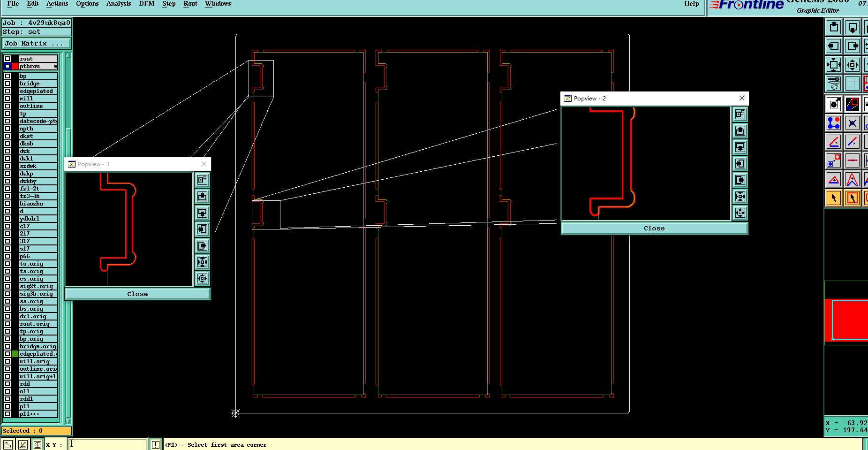Toggle the checkbox for outline layer
Screen dimensions: 868x450
tap(8, 106)
